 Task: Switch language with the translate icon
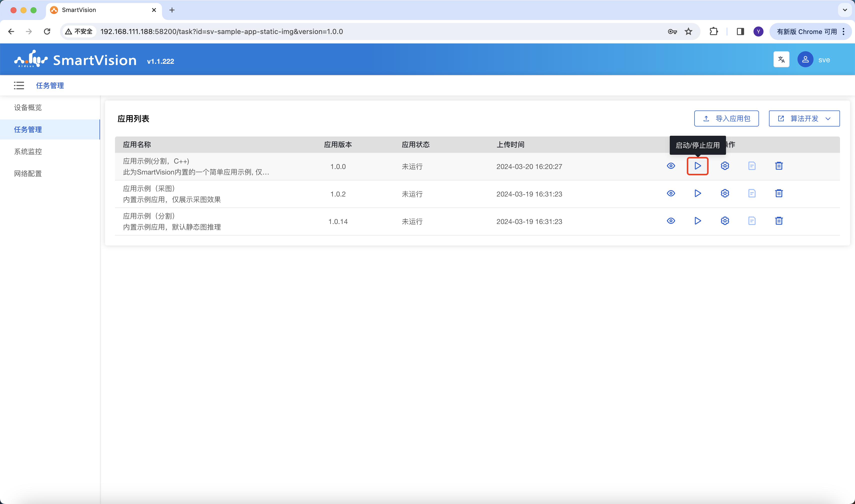click(781, 60)
